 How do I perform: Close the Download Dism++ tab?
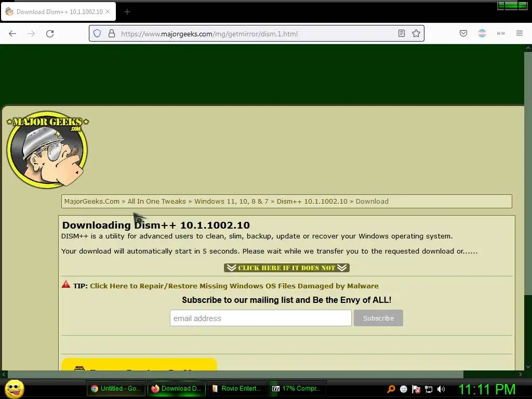point(108,11)
